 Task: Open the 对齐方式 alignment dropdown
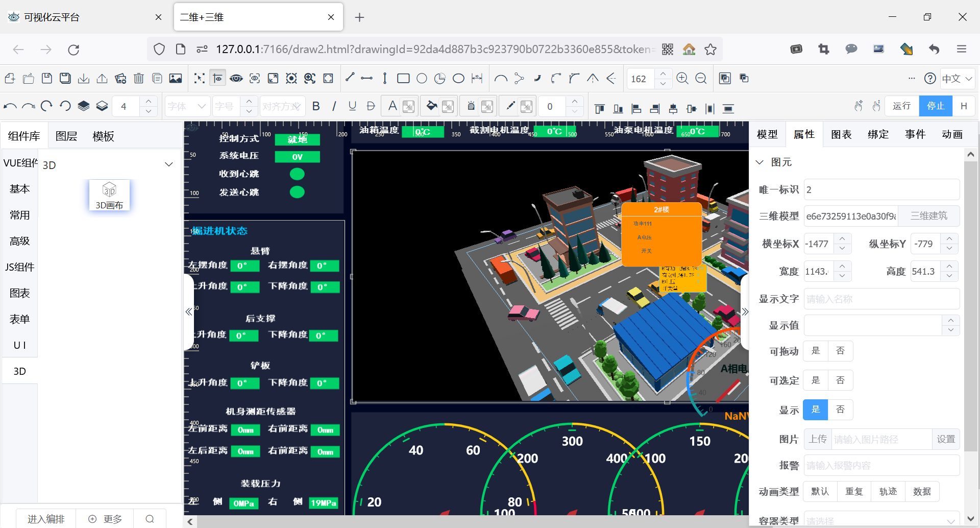282,106
